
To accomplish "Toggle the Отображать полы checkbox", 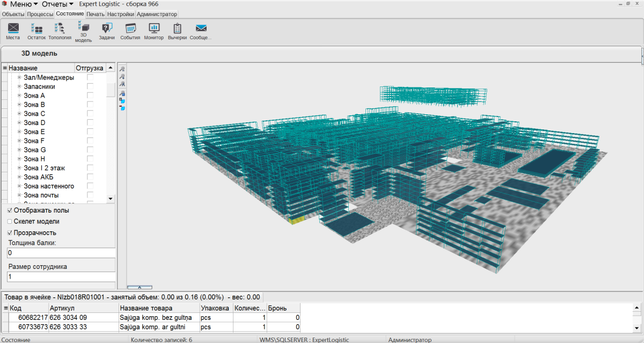I will coord(10,210).
